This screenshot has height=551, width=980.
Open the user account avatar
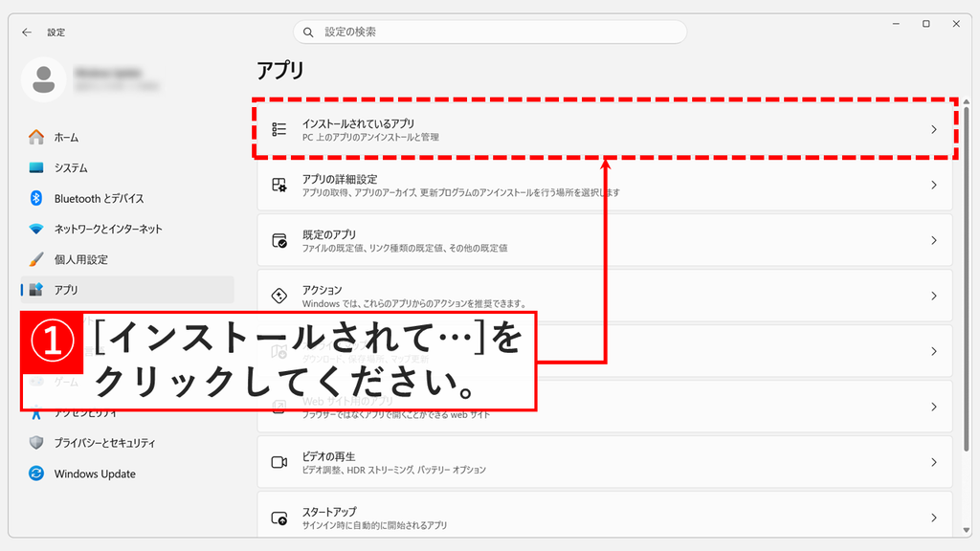[x=44, y=79]
